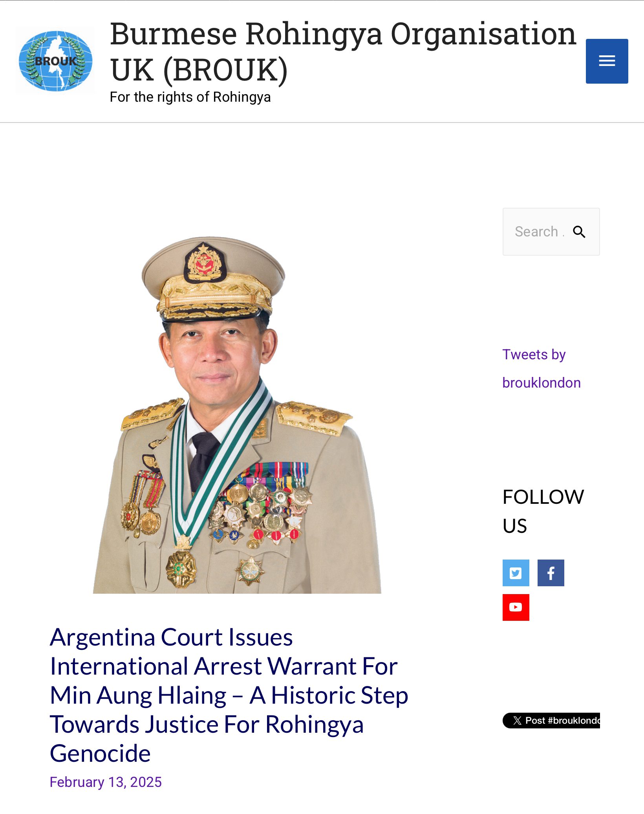The image size is (644, 814).
Task: Click the word Genocide in article headline
Action: tap(100, 754)
